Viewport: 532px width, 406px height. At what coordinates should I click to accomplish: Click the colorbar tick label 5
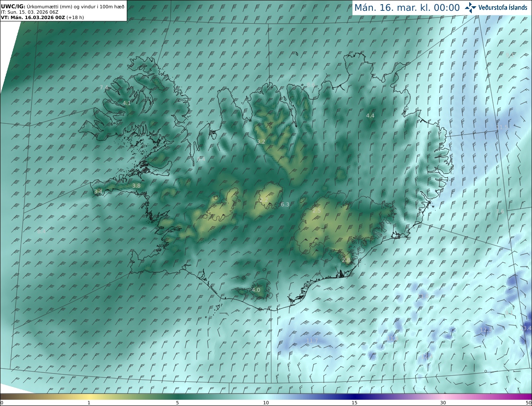tap(177, 403)
